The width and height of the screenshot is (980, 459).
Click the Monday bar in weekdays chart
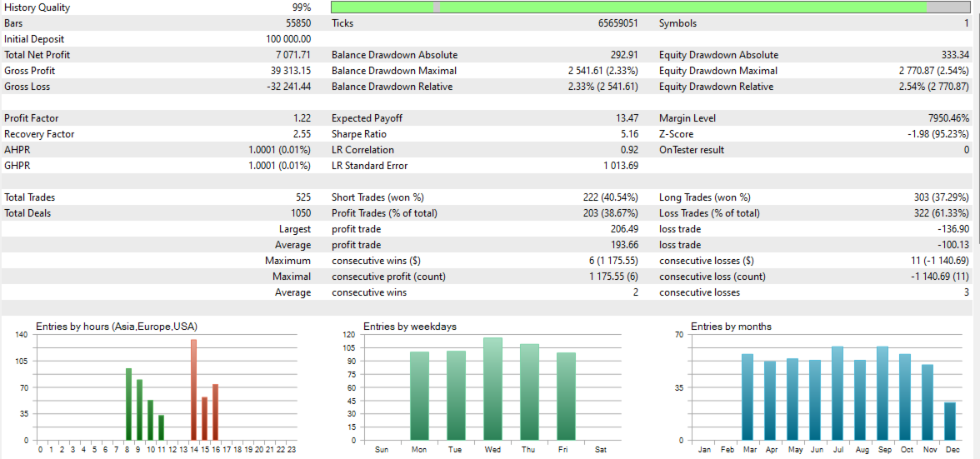[x=419, y=396]
